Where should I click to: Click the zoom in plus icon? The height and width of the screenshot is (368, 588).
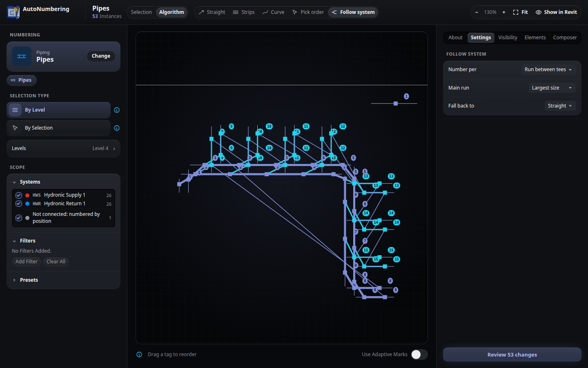click(504, 12)
